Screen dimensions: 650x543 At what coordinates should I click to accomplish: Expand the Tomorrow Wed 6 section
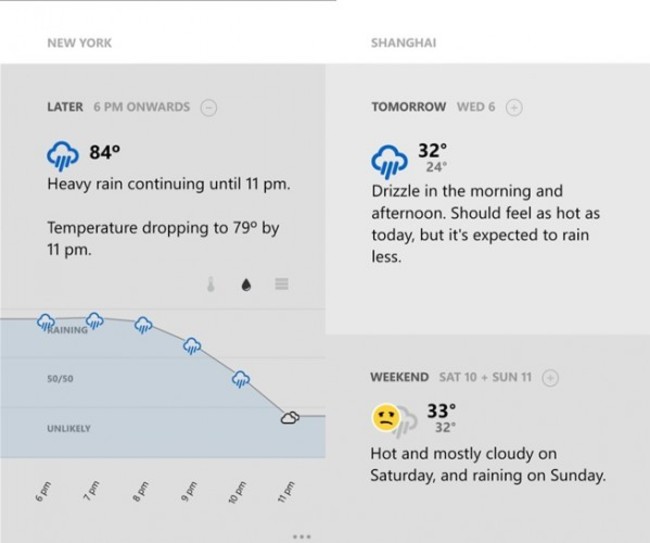click(514, 107)
